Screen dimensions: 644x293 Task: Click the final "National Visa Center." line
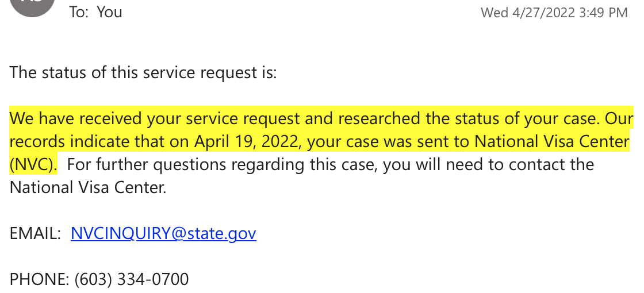pyautogui.click(x=88, y=187)
